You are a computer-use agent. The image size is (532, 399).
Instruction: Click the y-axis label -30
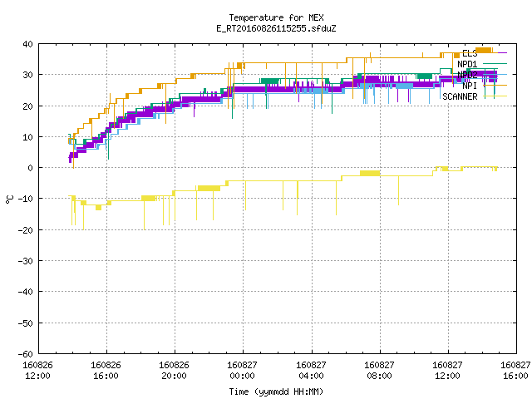26,261
